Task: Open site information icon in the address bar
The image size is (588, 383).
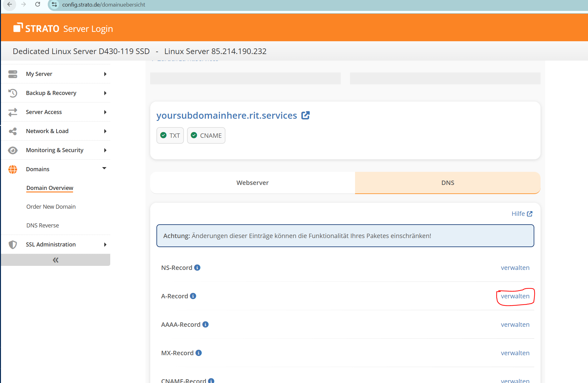Action: (x=54, y=4)
